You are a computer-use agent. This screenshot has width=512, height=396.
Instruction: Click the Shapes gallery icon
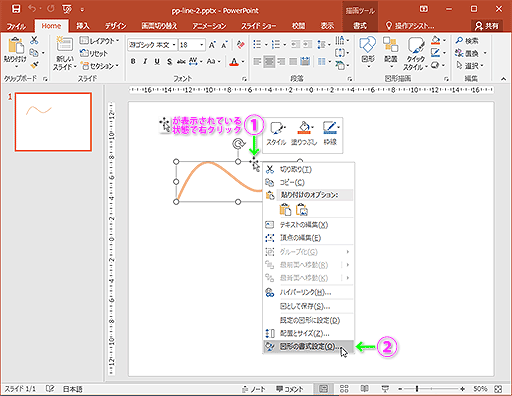click(368, 44)
